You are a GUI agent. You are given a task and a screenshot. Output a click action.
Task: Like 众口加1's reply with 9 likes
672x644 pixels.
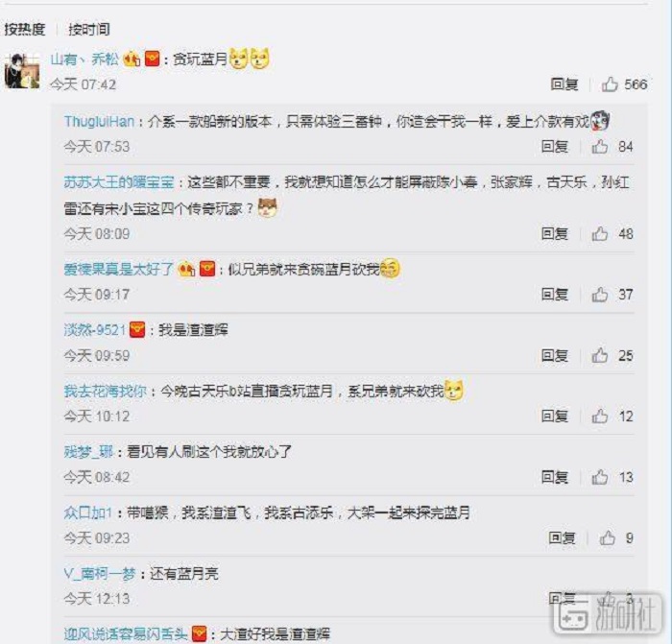click(607, 537)
